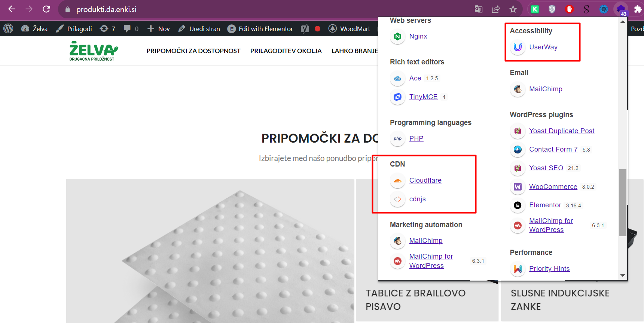This screenshot has height=323, width=644.
Task: Click the UserWay logo icon
Action: (518, 47)
